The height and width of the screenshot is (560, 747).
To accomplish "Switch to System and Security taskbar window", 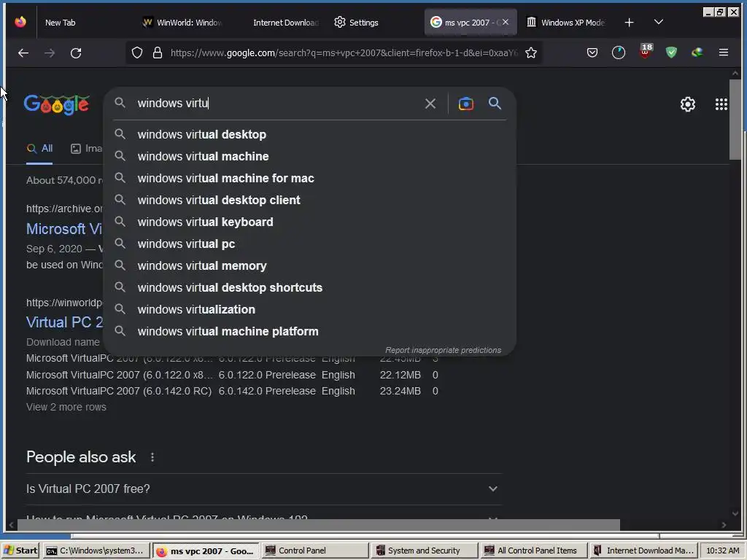I will (x=424, y=551).
